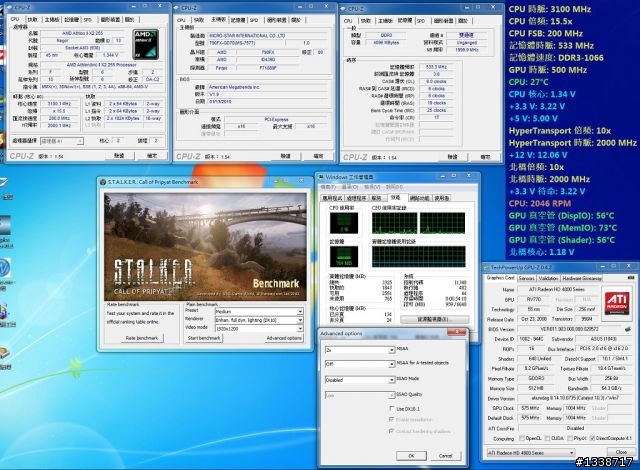The image size is (640, 470).
Task: Check the PhysX box in GPU-Z
Action: click(x=570, y=438)
